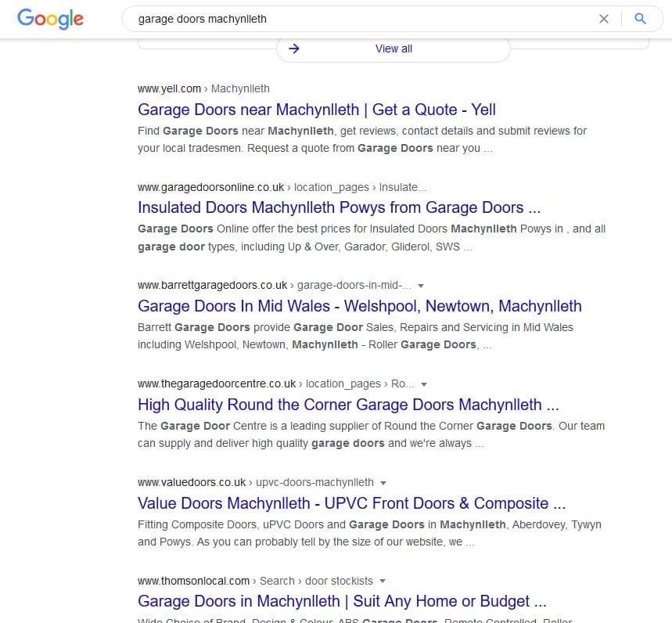The height and width of the screenshot is (623, 672).
Task: Clear the search query with X icon
Action: pos(603,19)
